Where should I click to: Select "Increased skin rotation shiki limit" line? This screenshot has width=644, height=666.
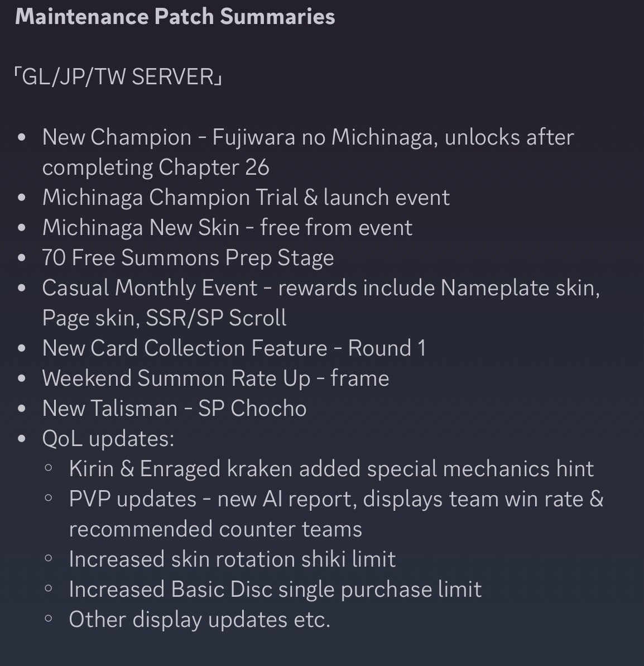[x=232, y=559]
